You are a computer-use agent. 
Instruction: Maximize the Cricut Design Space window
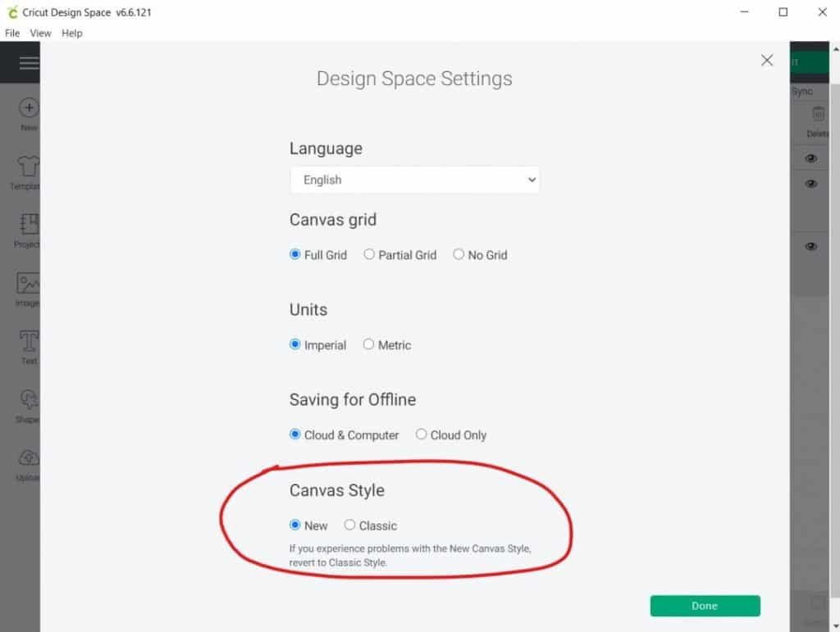coord(783,11)
